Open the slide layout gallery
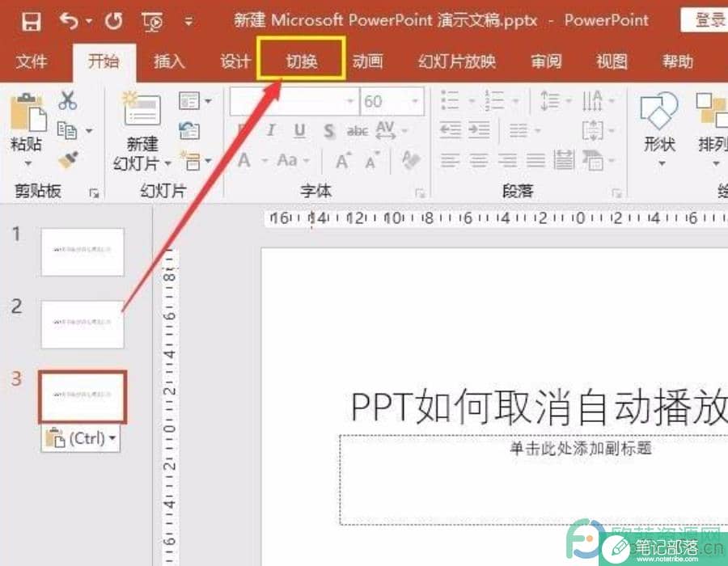 pyautogui.click(x=195, y=101)
